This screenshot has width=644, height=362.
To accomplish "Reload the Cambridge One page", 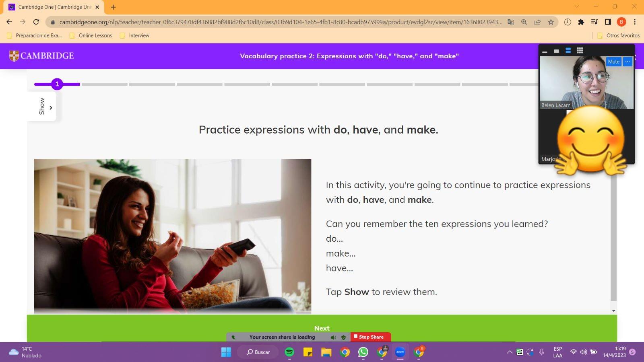I will tap(36, 22).
